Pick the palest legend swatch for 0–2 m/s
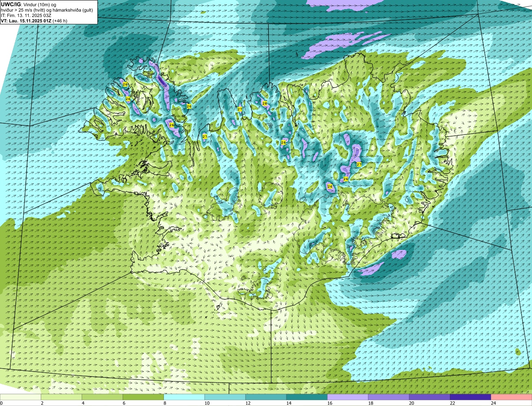The width and height of the screenshot is (532, 406). coord(21,397)
